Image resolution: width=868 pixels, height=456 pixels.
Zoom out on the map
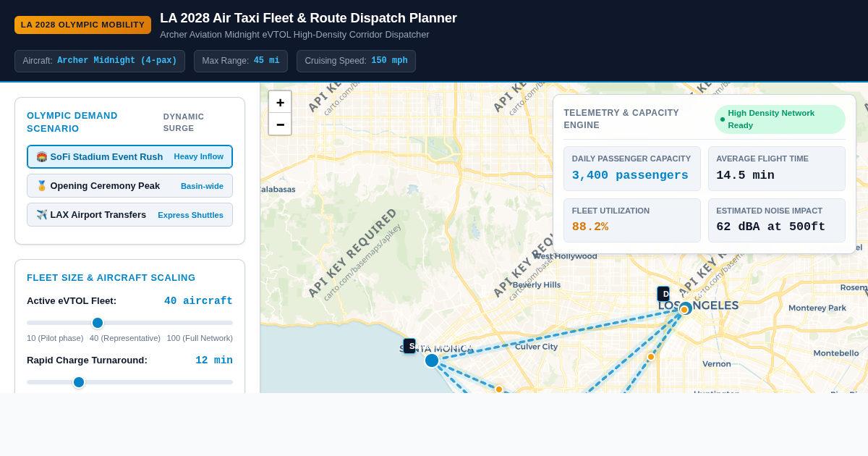(280, 124)
